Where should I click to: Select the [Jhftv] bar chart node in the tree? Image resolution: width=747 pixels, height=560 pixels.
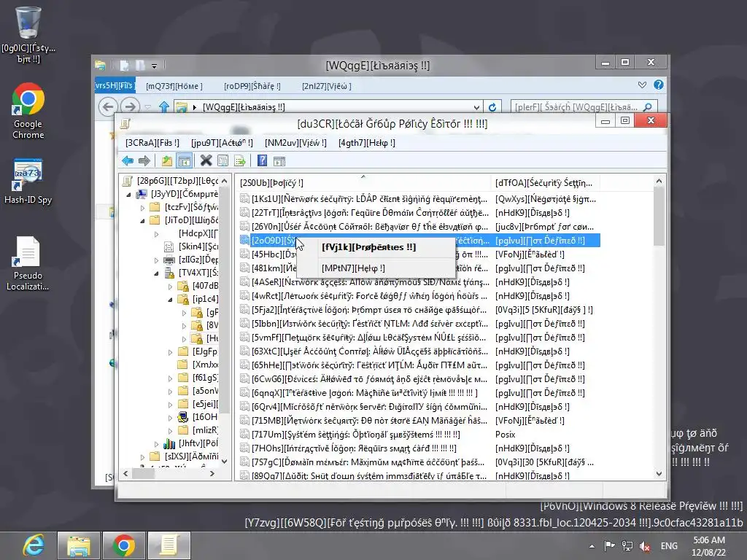click(x=190, y=443)
